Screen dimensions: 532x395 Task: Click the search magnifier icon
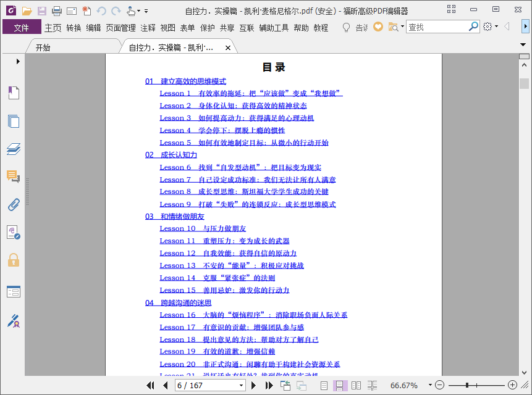pyautogui.click(x=473, y=27)
